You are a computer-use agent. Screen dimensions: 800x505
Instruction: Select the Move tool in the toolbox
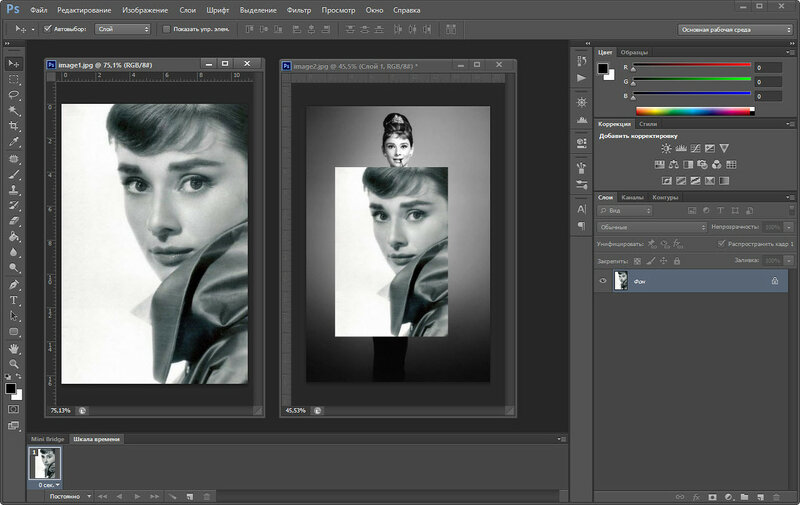(13, 64)
